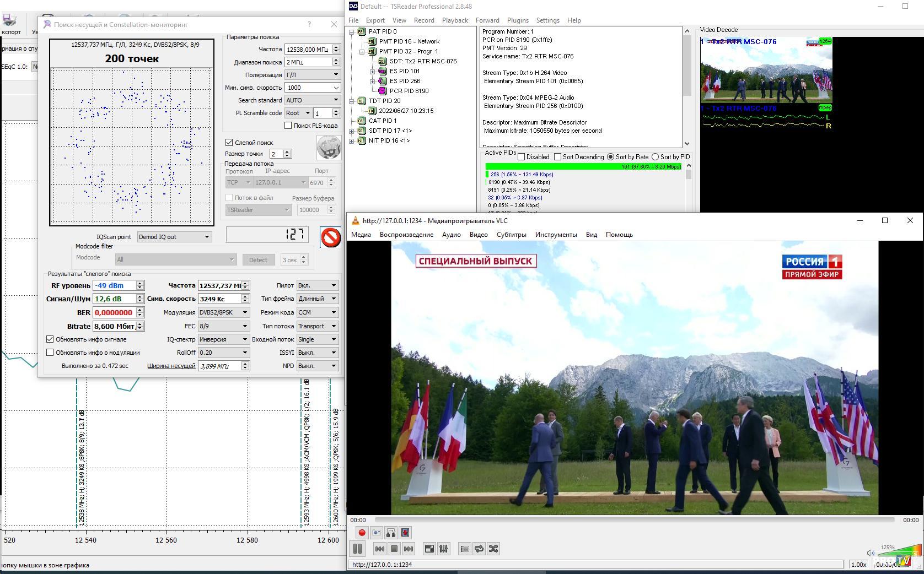Click the red stop-search prohibition icon

(330, 237)
